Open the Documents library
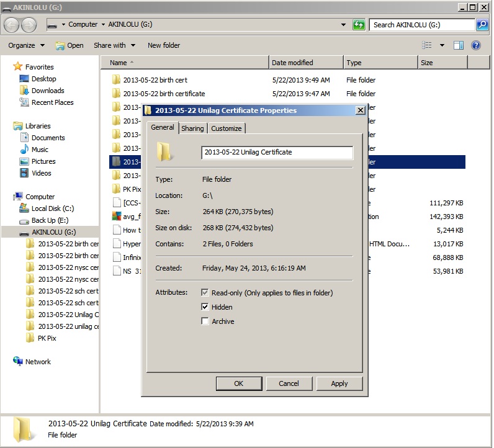 pos(48,138)
